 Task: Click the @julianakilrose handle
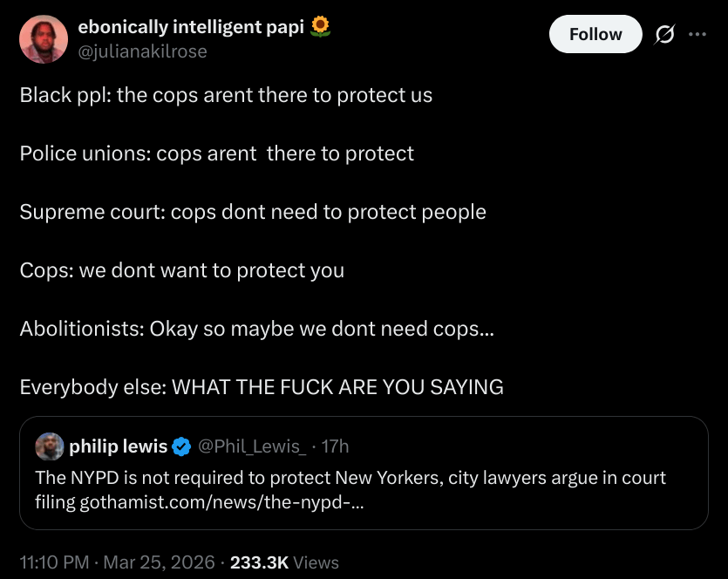pyautogui.click(x=142, y=51)
